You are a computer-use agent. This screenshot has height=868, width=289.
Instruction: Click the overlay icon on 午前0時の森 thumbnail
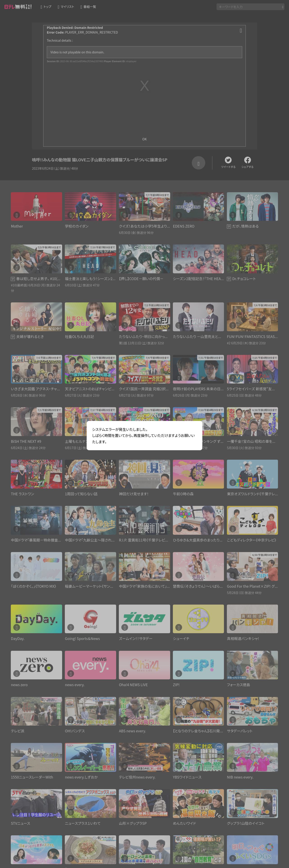pyautogui.click(x=179, y=483)
